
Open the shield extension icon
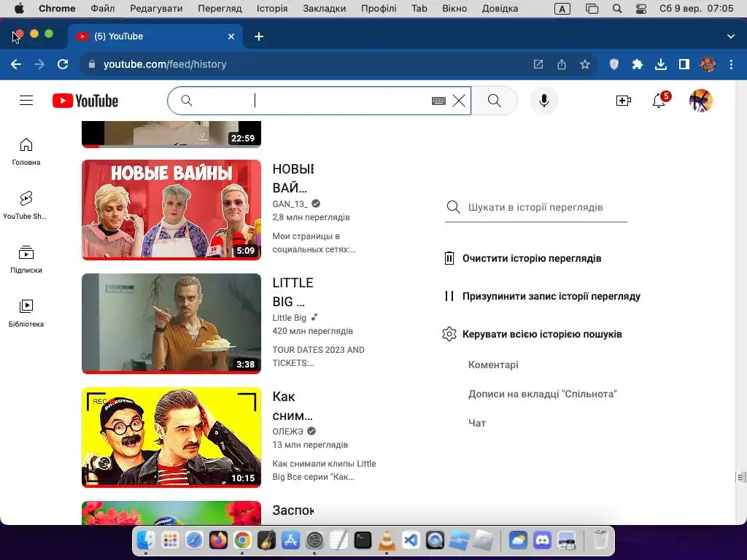pyautogui.click(x=614, y=64)
